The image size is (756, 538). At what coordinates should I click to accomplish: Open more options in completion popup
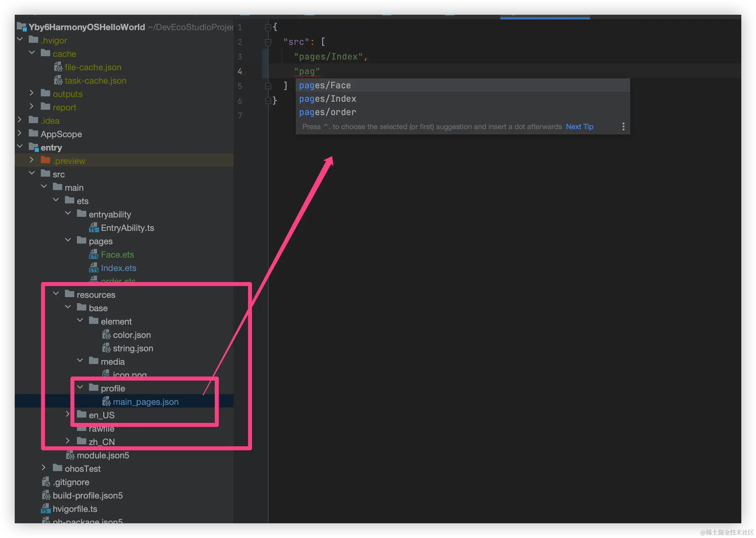point(623,126)
